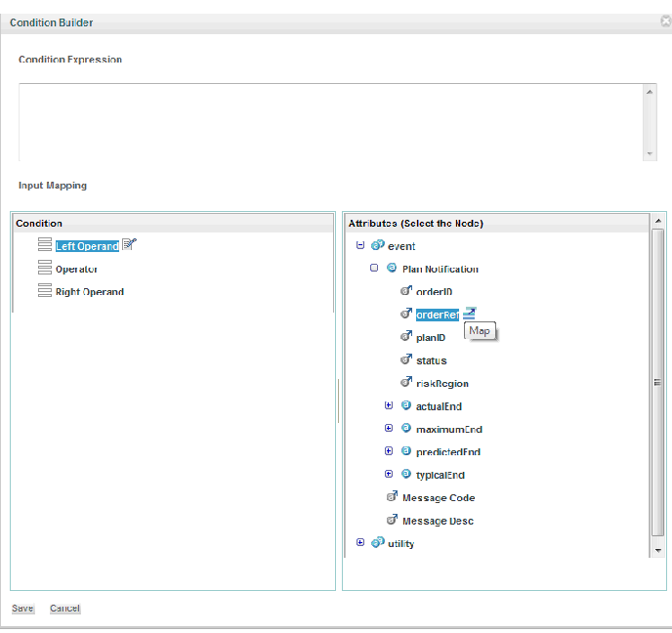The image size is (672, 633).
Task: Click the event node icon
Action: [x=378, y=245]
